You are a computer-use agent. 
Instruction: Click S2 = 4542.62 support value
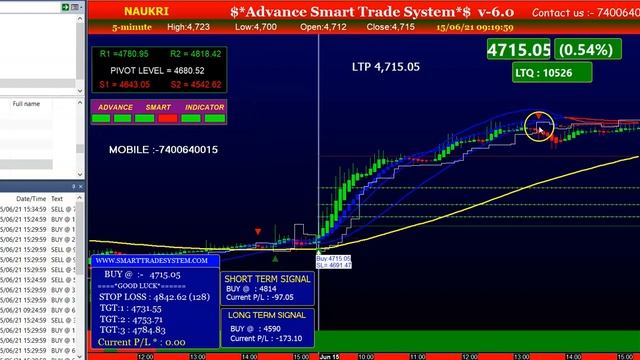click(196, 85)
